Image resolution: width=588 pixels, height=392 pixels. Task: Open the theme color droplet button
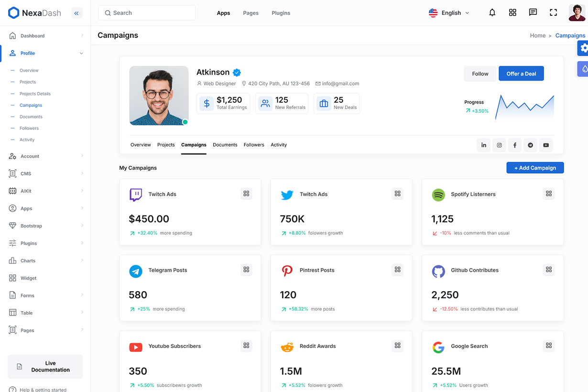(x=584, y=69)
